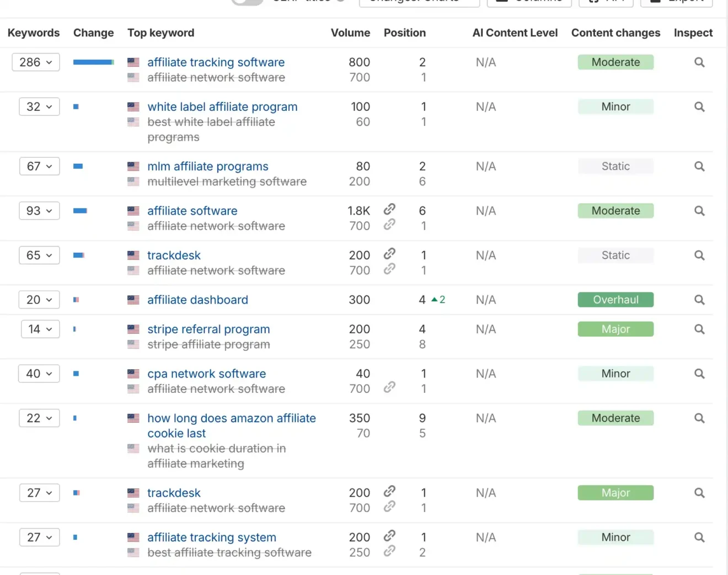Click magnifier for affiliate dashboard row
The image size is (728, 575).
point(699,300)
